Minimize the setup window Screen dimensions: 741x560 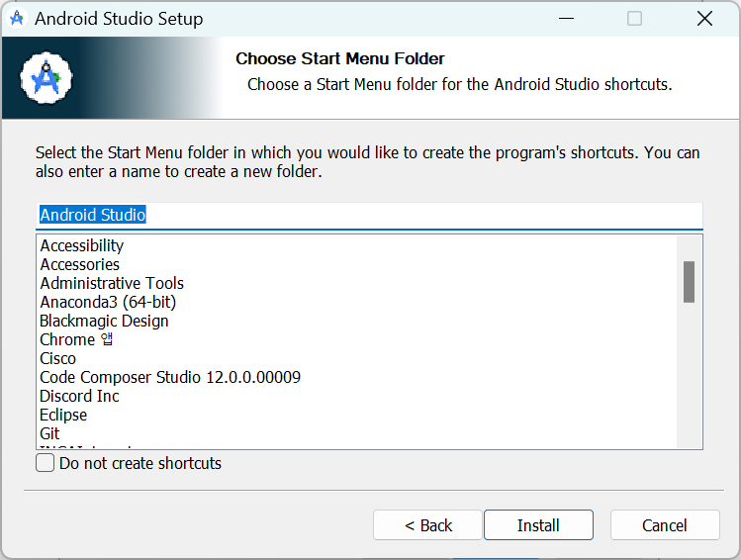tap(566, 19)
